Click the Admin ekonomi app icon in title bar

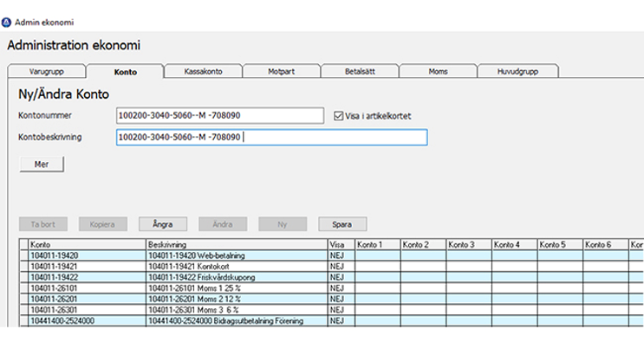point(6,23)
